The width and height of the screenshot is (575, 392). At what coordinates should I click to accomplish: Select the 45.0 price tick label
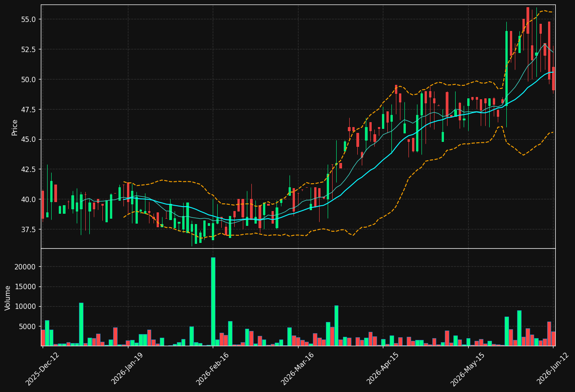[x=29, y=139]
